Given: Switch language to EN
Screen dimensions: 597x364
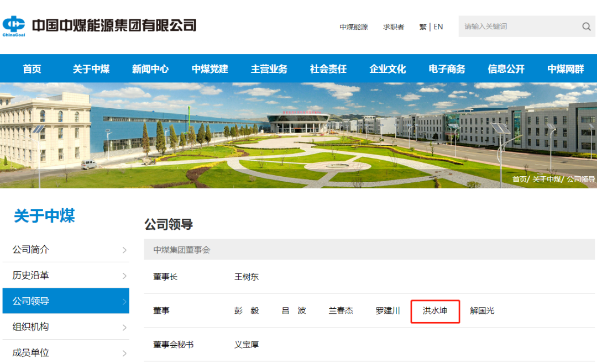Looking at the screenshot, I should click(x=438, y=27).
